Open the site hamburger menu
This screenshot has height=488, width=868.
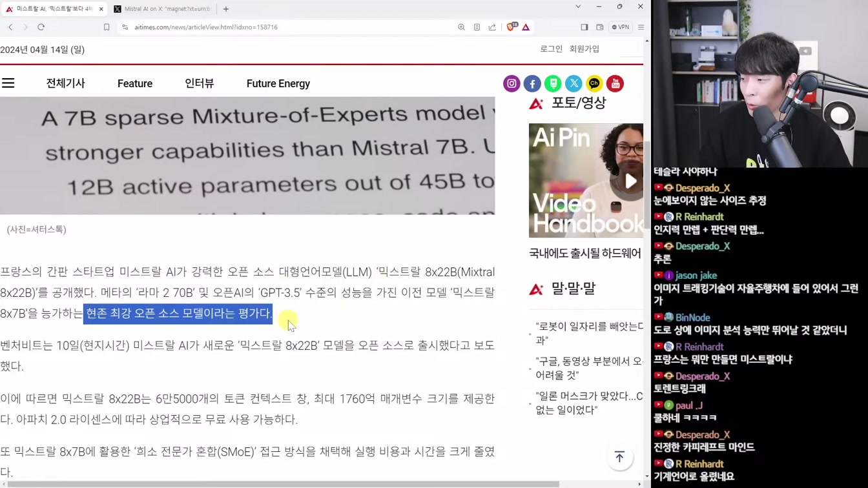pyautogui.click(x=8, y=83)
